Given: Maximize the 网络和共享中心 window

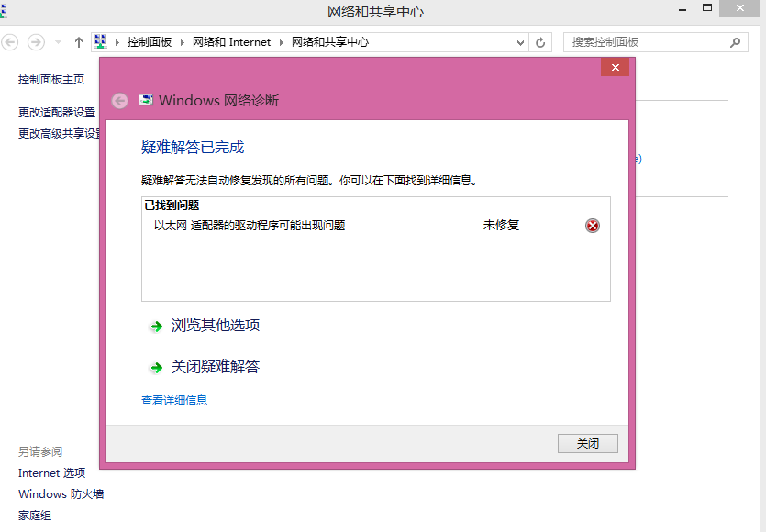Looking at the screenshot, I should point(707,8).
